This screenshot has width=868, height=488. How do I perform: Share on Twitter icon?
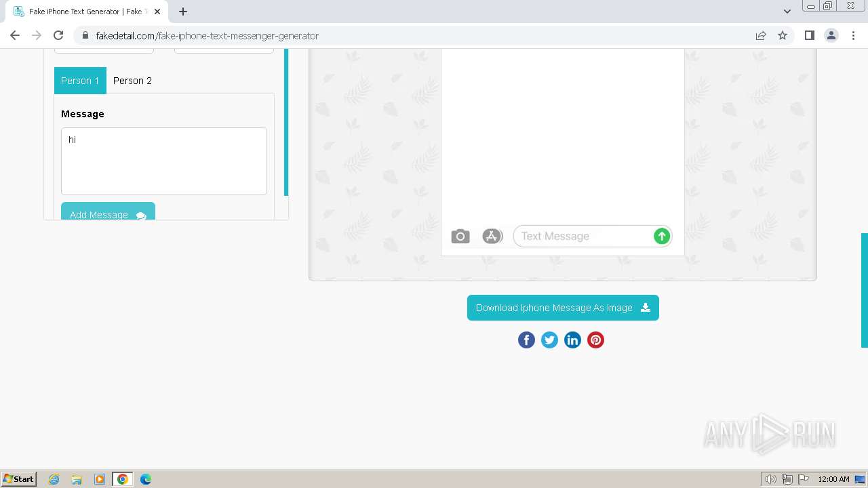point(550,340)
